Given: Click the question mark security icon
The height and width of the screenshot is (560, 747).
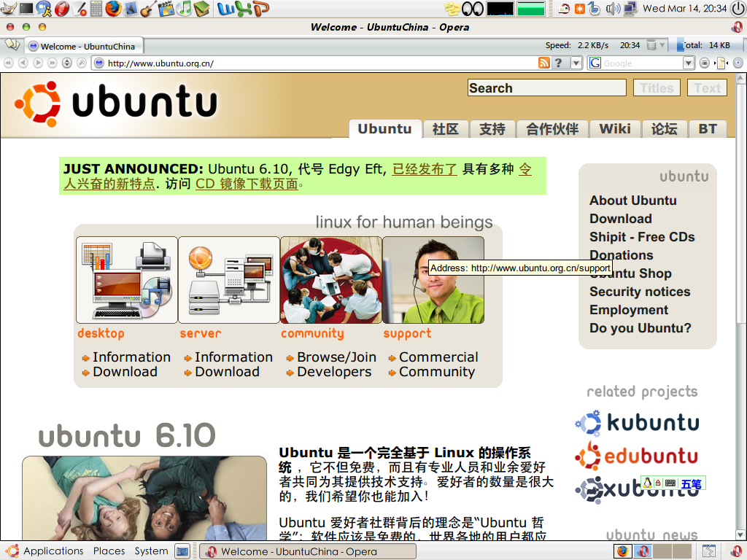Looking at the screenshot, I should click(x=558, y=63).
